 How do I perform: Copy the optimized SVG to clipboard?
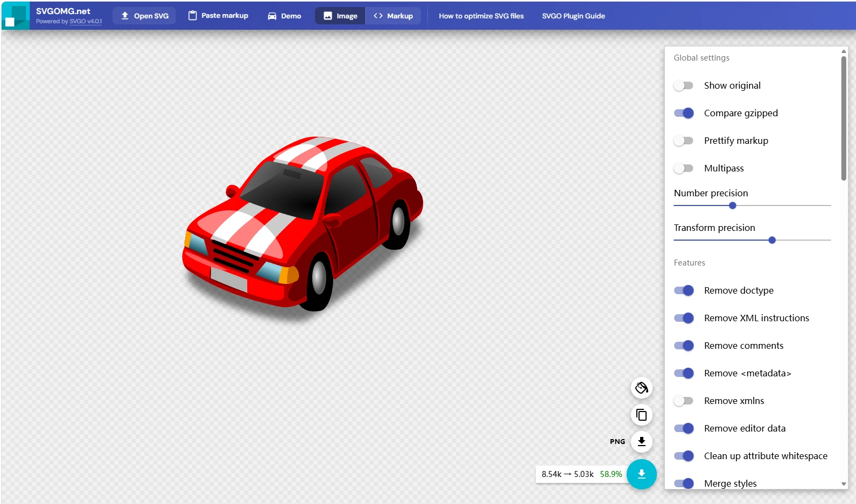coord(642,415)
